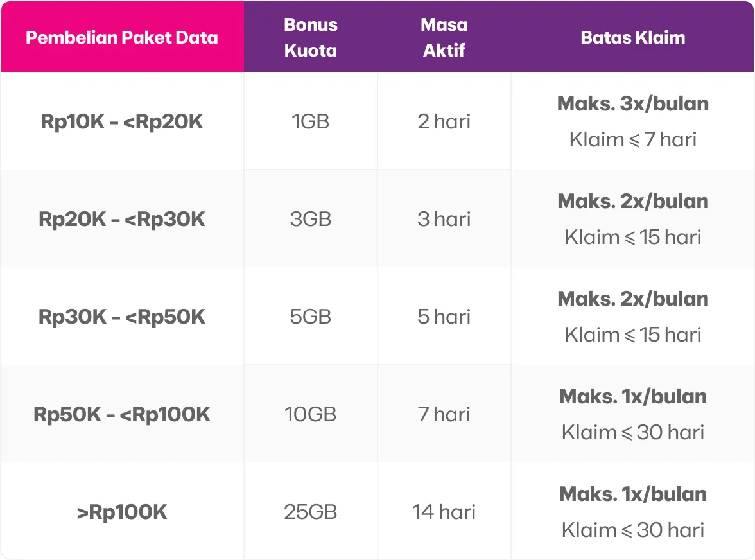Select the Klaim ≤ 7 hari text

click(x=633, y=140)
